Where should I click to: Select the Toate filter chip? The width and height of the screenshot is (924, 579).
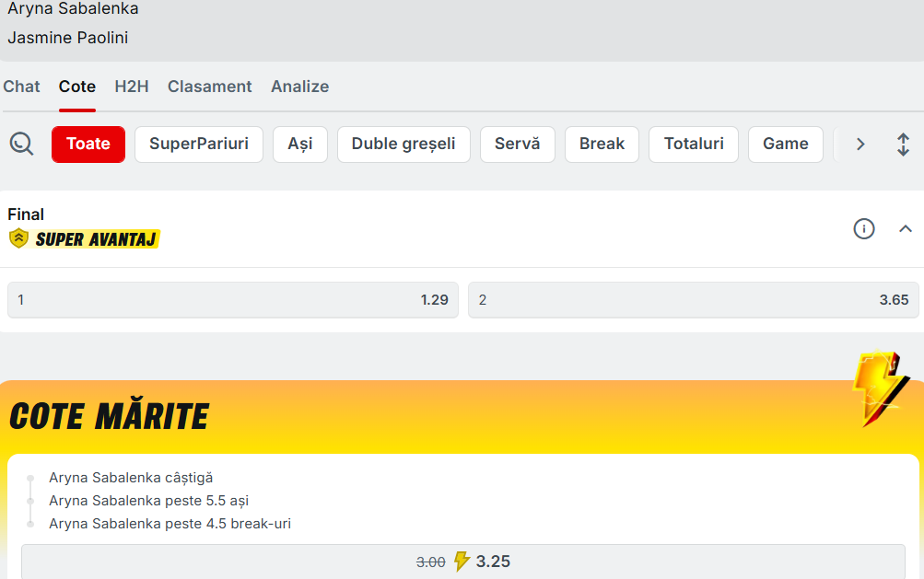(x=88, y=144)
